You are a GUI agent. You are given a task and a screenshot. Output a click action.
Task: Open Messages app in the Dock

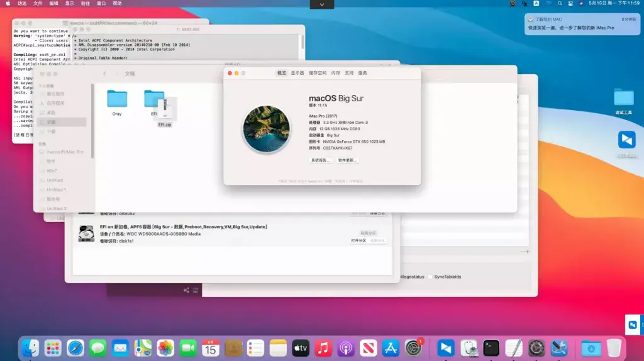click(x=97, y=348)
